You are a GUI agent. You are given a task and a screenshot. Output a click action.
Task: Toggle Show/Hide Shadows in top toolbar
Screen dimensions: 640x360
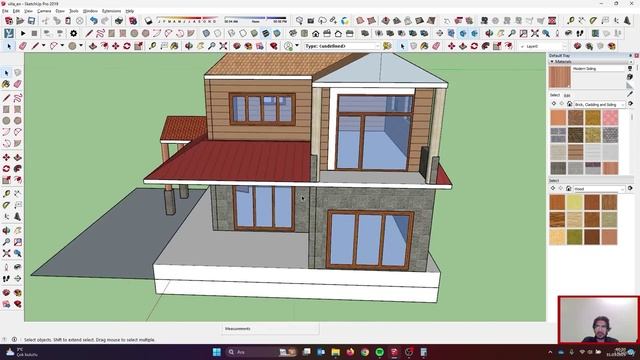tap(148, 20)
